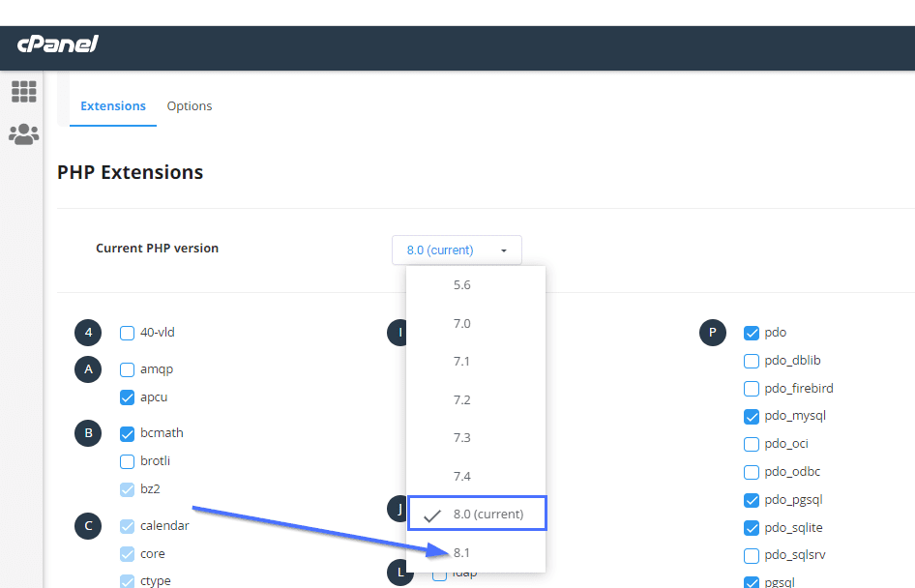Select PHP version 8.0 (current)
Screen dimensions: 915x588
(x=477, y=514)
